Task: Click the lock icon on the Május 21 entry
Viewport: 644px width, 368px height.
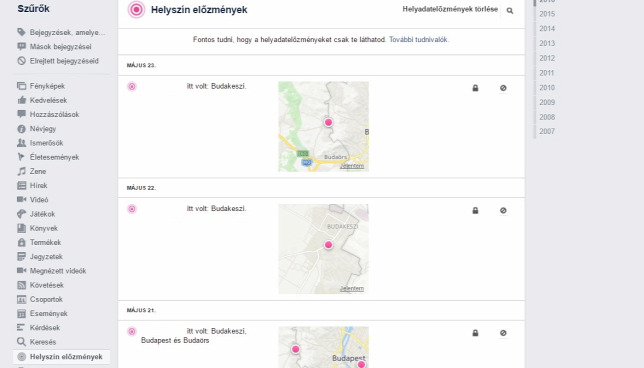Action: coord(475,333)
